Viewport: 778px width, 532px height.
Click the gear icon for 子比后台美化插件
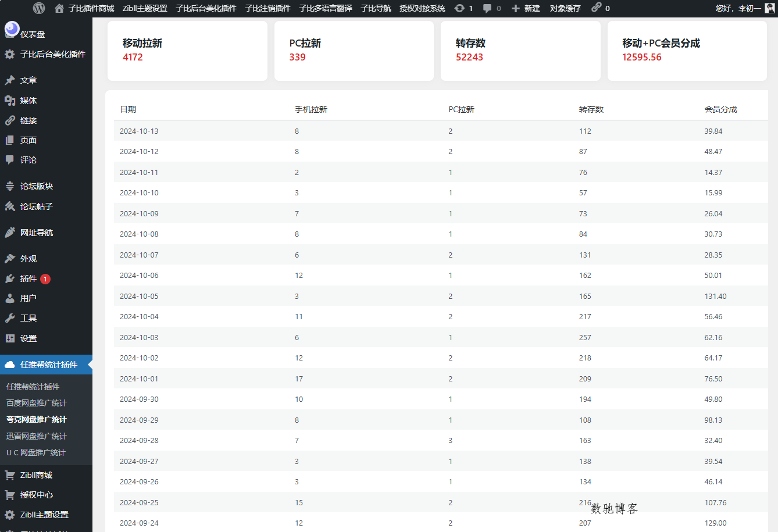point(10,54)
